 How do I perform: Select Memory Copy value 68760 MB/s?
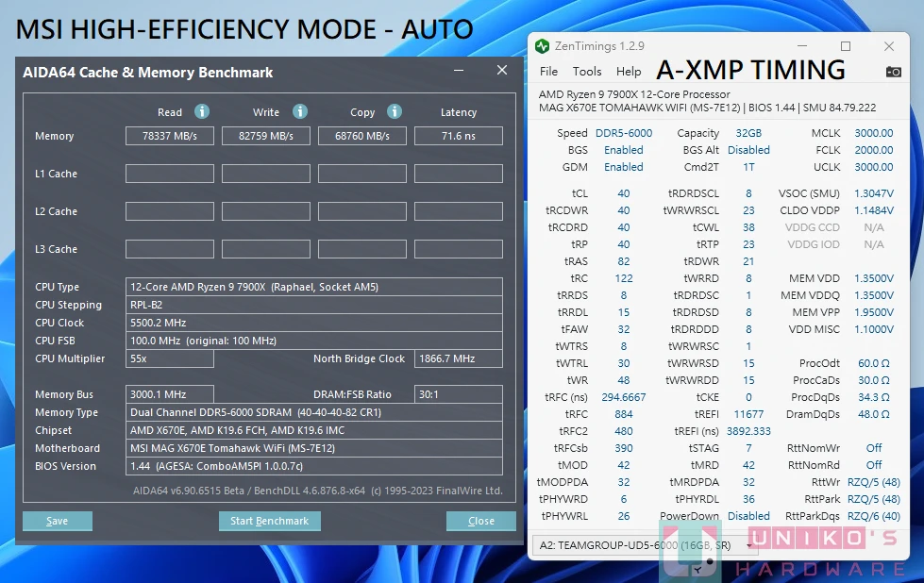tap(362, 136)
